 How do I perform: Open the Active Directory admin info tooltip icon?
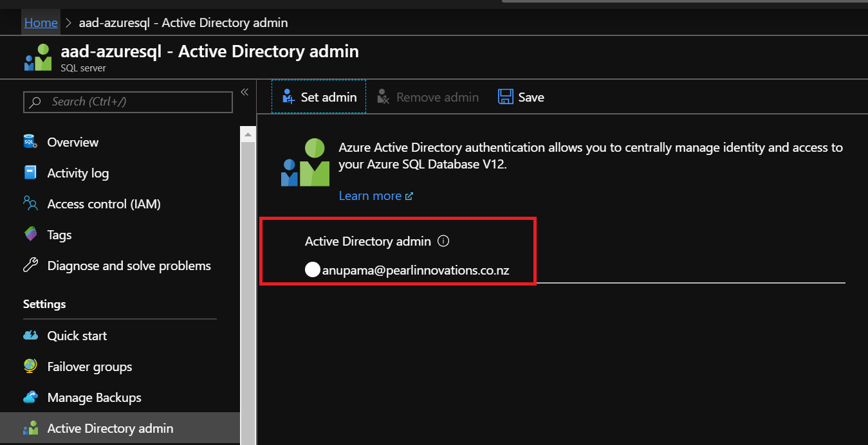point(443,241)
